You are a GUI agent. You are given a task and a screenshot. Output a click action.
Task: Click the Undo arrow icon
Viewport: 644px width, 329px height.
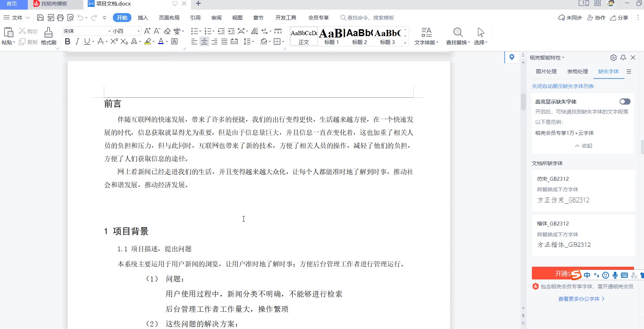tap(80, 18)
